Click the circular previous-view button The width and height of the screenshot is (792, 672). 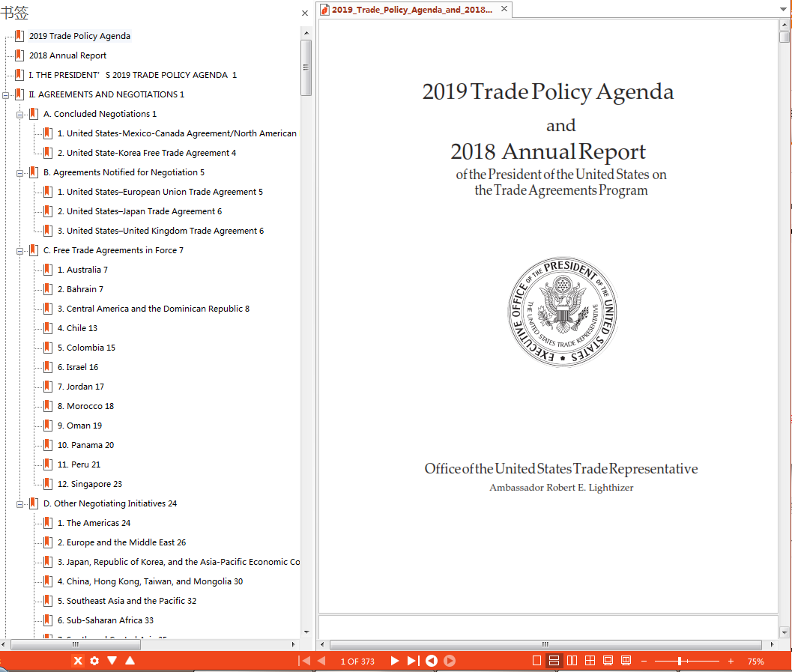point(432,660)
